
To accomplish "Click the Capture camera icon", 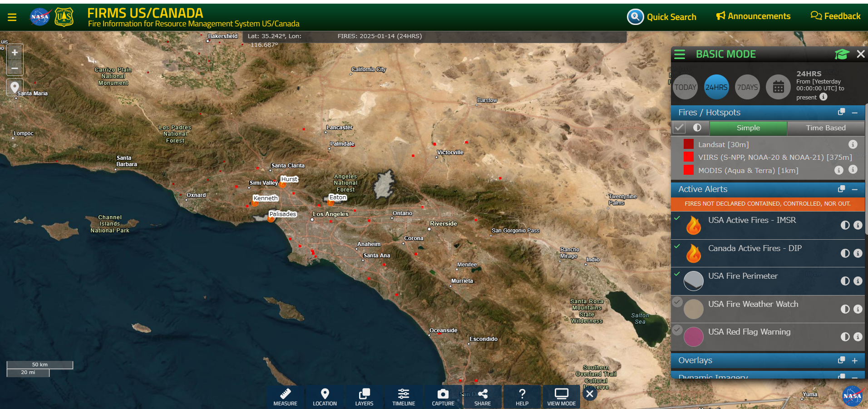I will (443, 394).
